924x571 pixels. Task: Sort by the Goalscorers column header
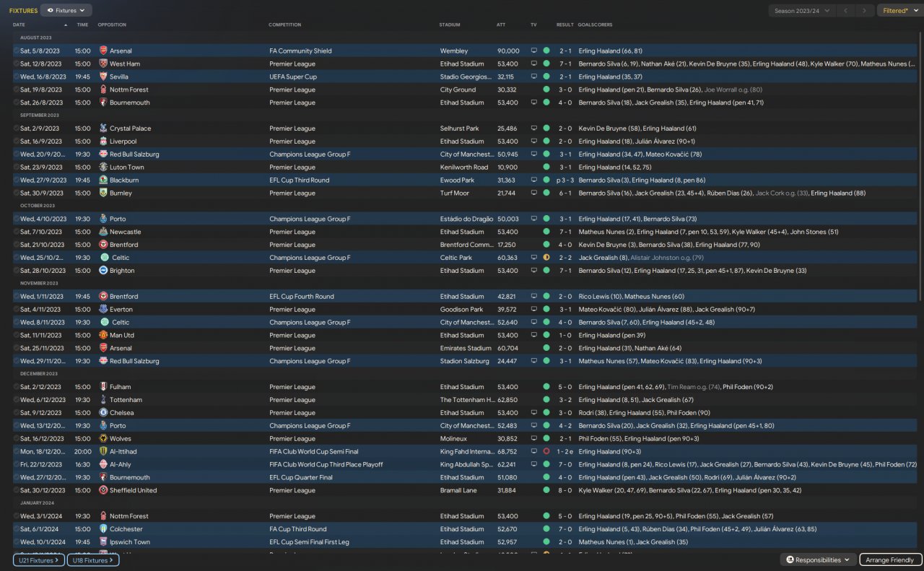point(596,25)
